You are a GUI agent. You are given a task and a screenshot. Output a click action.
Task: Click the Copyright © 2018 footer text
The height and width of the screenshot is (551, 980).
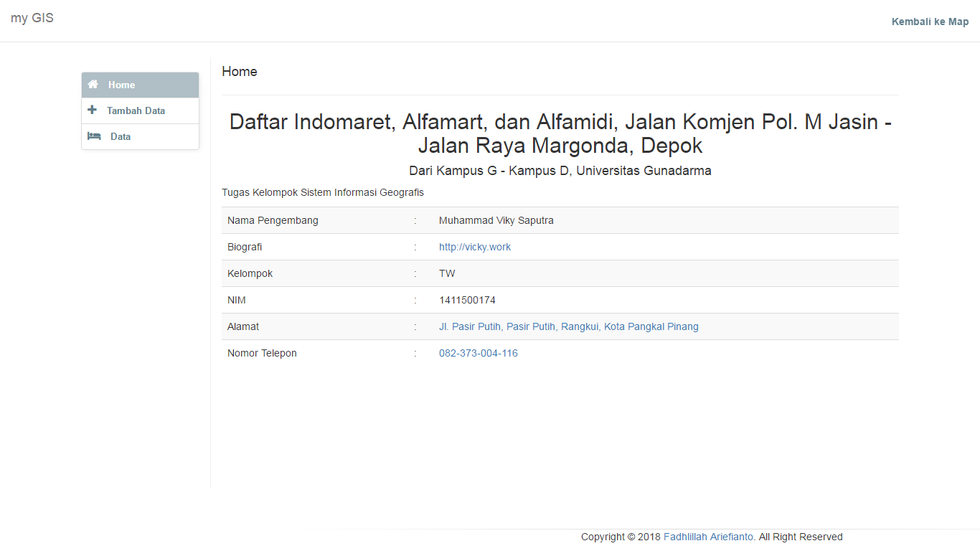(x=621, y=537)
